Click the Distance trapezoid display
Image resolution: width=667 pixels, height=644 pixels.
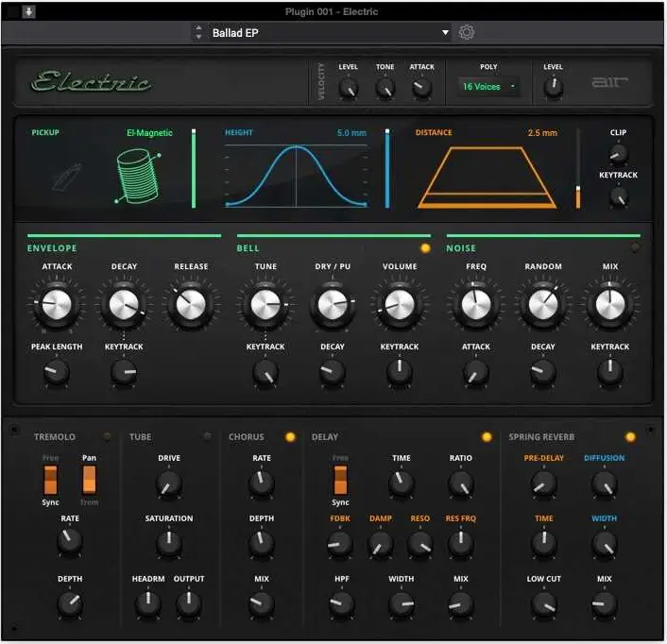pyautogui.click(x=487, y=178)
